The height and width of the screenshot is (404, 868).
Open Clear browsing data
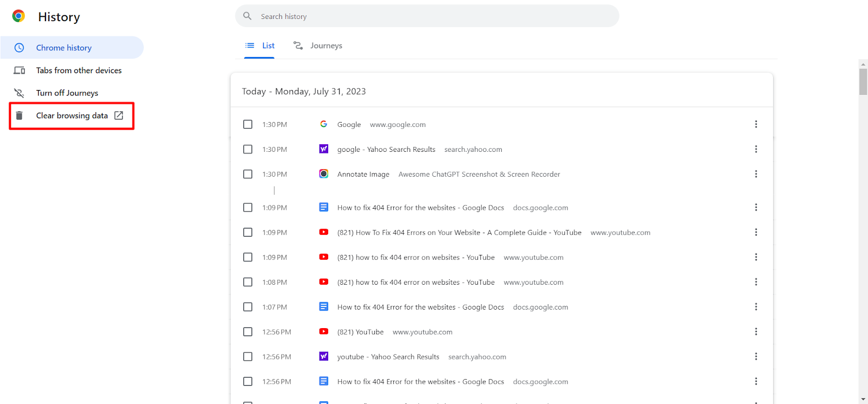(x=72, y=116)
